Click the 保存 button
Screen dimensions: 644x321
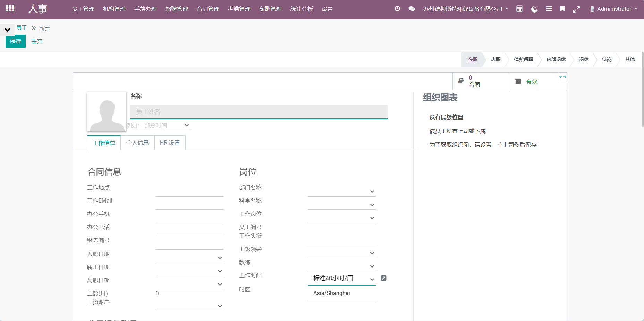(16, 41)
